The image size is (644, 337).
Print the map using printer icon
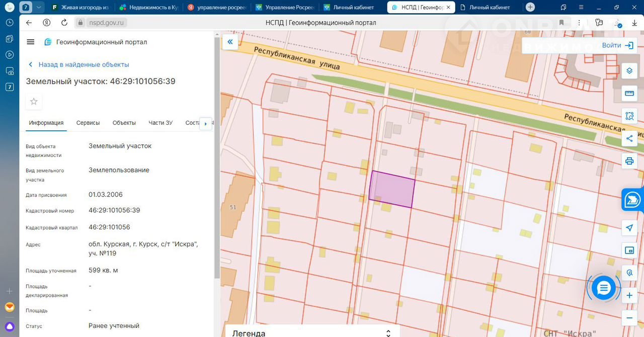point(629,161)
